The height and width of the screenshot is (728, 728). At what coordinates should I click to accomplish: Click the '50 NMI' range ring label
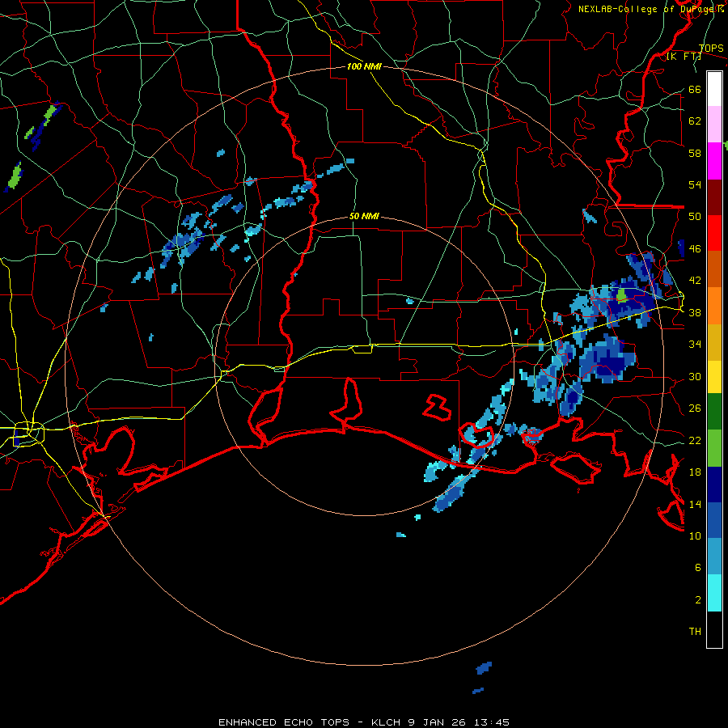[x=364, y=216]
